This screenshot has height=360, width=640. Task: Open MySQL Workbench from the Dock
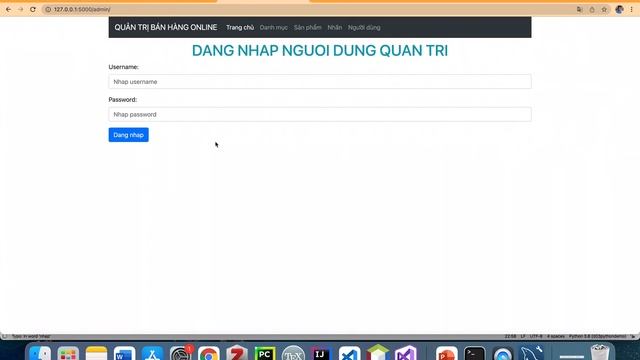pos(531,353)
